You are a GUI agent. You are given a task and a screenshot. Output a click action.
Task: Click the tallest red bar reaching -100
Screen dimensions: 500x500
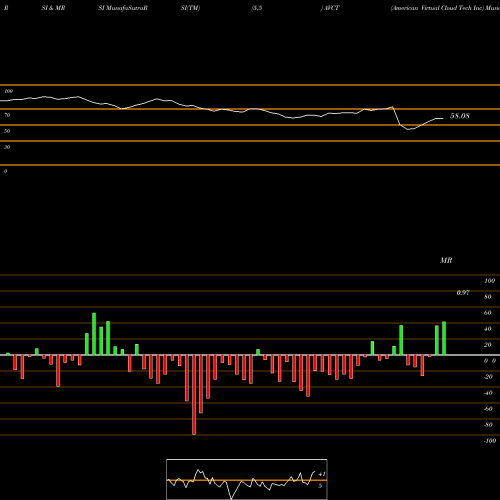(x=194, y=395)
